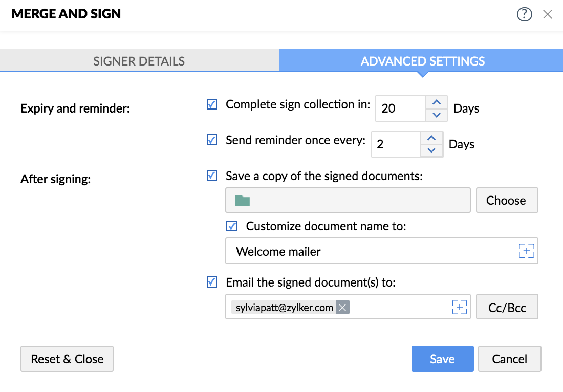Decrease sign collection days with down arrow
This screenshot has height=392, width=563.
[x=437, y=115]
